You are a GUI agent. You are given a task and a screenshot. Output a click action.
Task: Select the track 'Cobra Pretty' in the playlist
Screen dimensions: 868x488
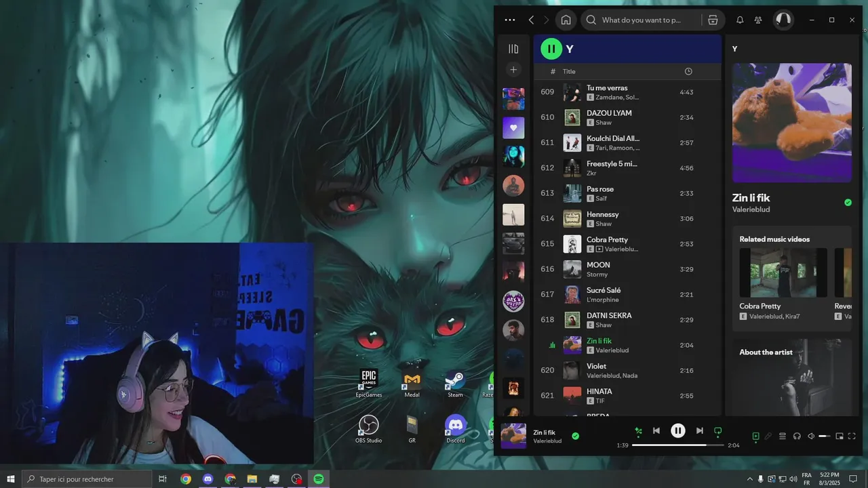(627, 244)
